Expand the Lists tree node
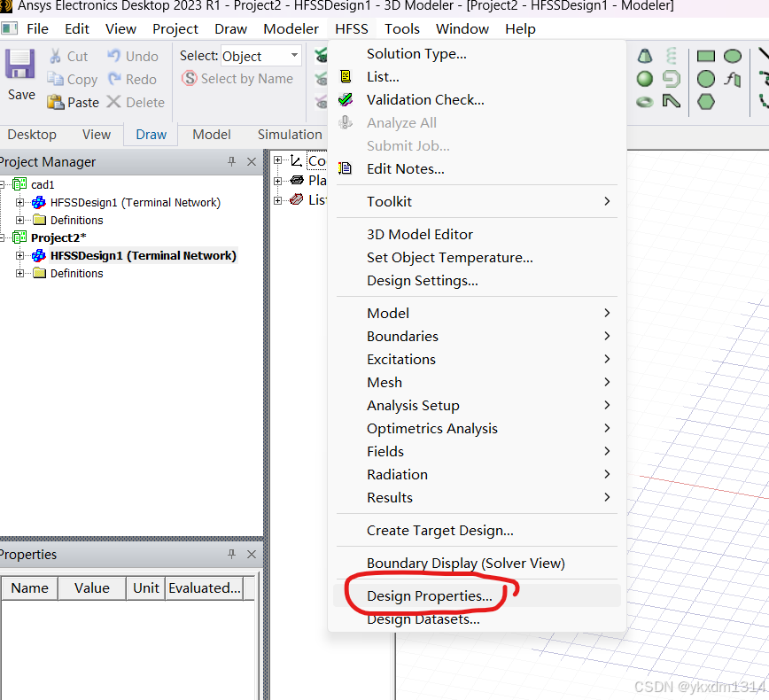Viewport: 769px width, 700px height. click(277, 200)
